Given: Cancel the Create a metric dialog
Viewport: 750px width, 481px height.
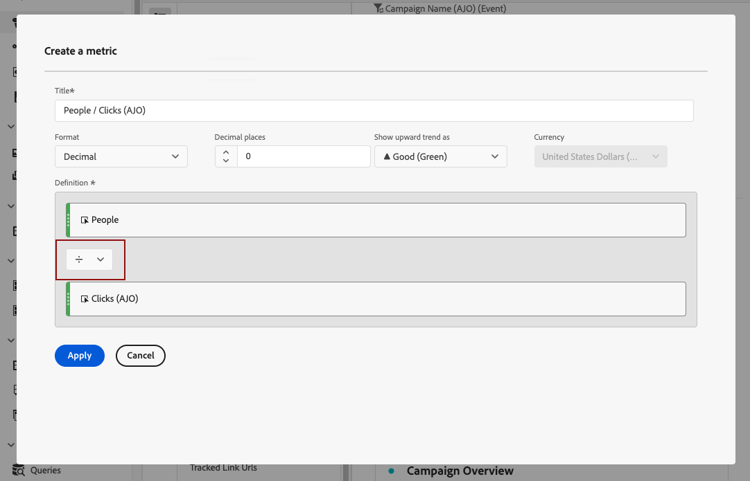Looking at the screenshot, I should pos(140,355).
